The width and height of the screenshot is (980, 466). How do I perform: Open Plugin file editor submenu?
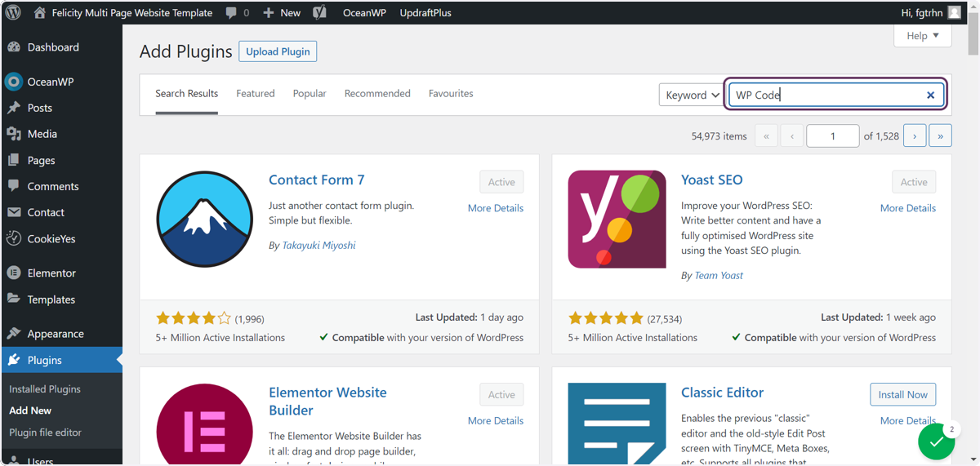(x=45, y=433)
